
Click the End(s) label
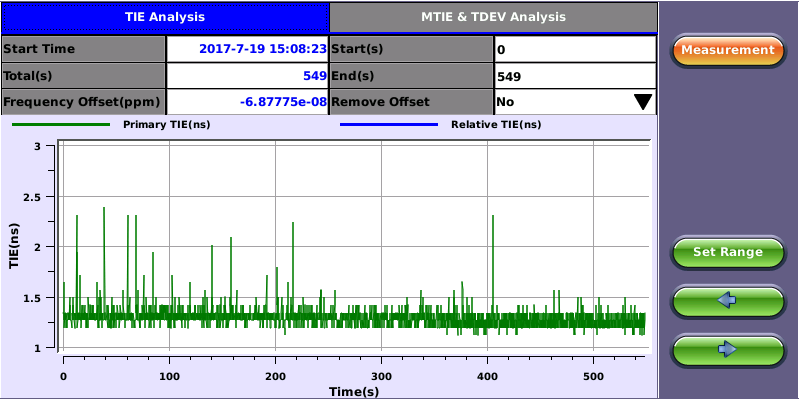[x=353, y=76]
